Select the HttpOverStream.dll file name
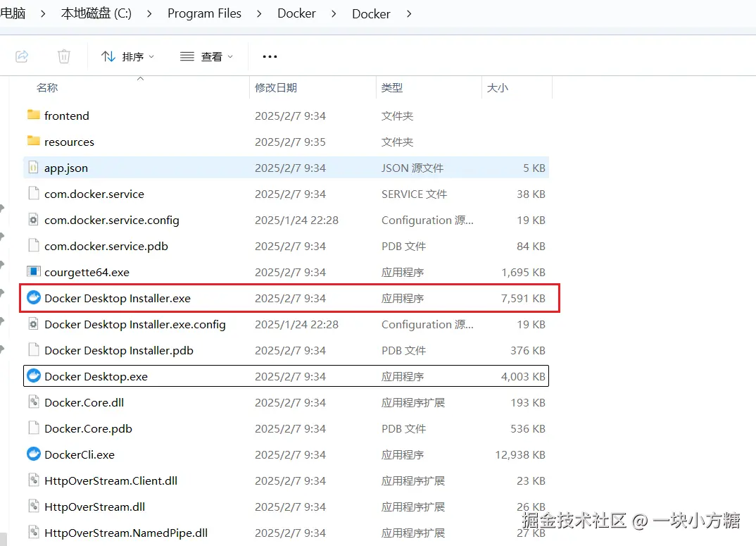Viewport: 756px width, 546px height. [94, 507]
